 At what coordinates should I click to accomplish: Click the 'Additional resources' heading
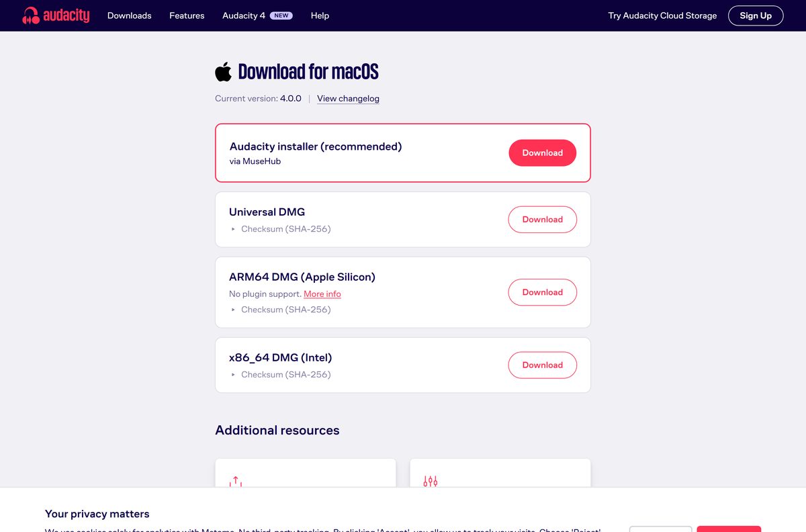[277, 430]
